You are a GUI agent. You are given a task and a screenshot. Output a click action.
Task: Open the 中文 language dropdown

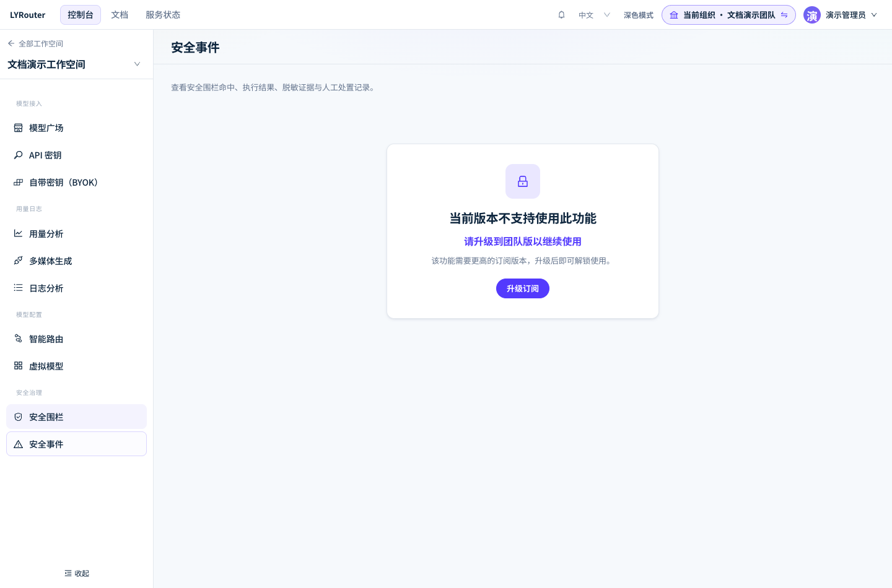click(x=595, y=15)
